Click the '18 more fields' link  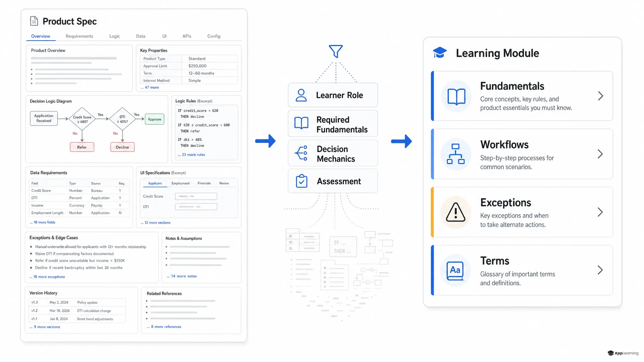click(43, 222)
